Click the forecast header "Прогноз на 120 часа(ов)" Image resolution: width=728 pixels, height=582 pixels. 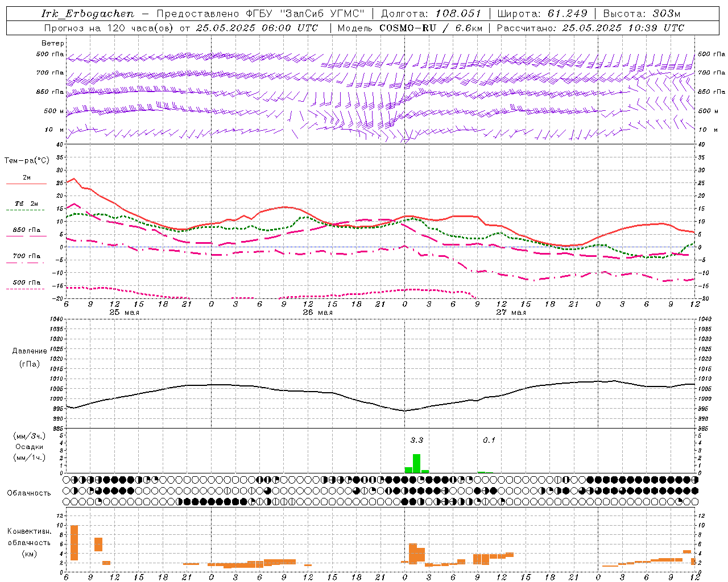[x=109, y=28]
